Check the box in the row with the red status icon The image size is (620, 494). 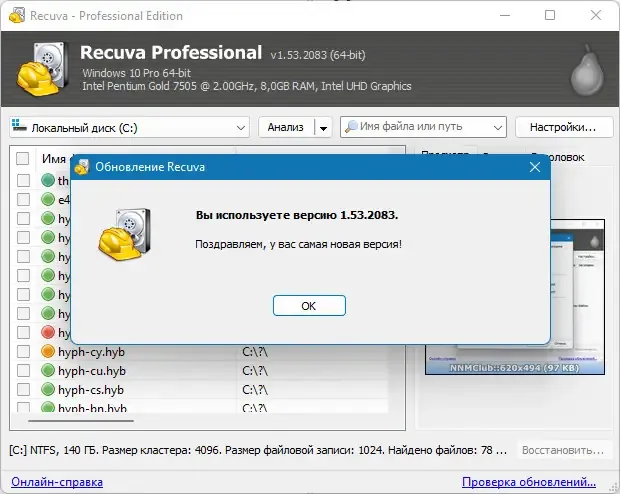[x=23, y=332]
